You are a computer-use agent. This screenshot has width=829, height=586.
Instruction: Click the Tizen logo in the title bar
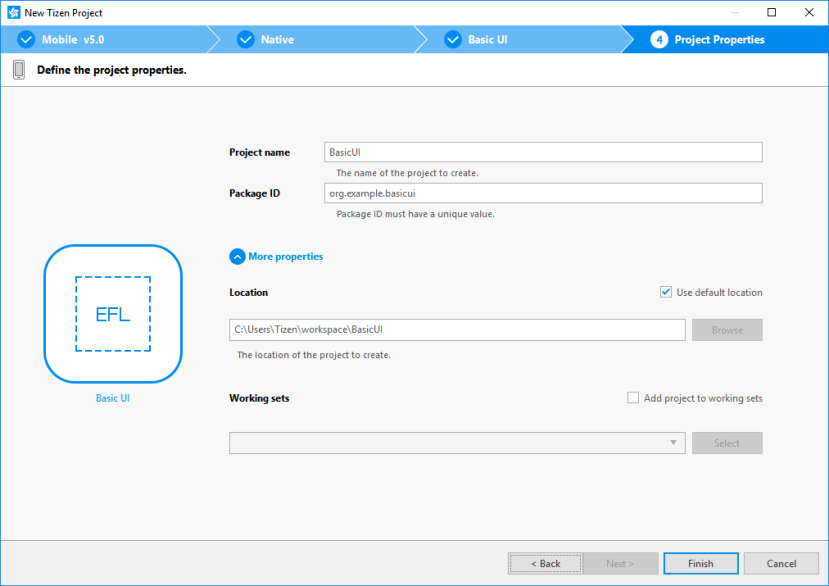13,12
